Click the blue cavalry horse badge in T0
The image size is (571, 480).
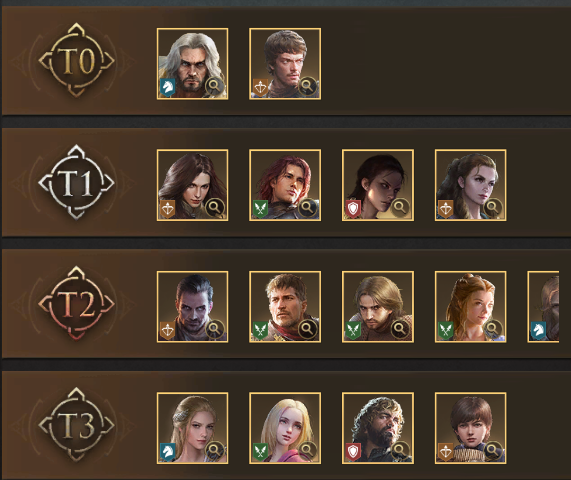coord(168,87)
